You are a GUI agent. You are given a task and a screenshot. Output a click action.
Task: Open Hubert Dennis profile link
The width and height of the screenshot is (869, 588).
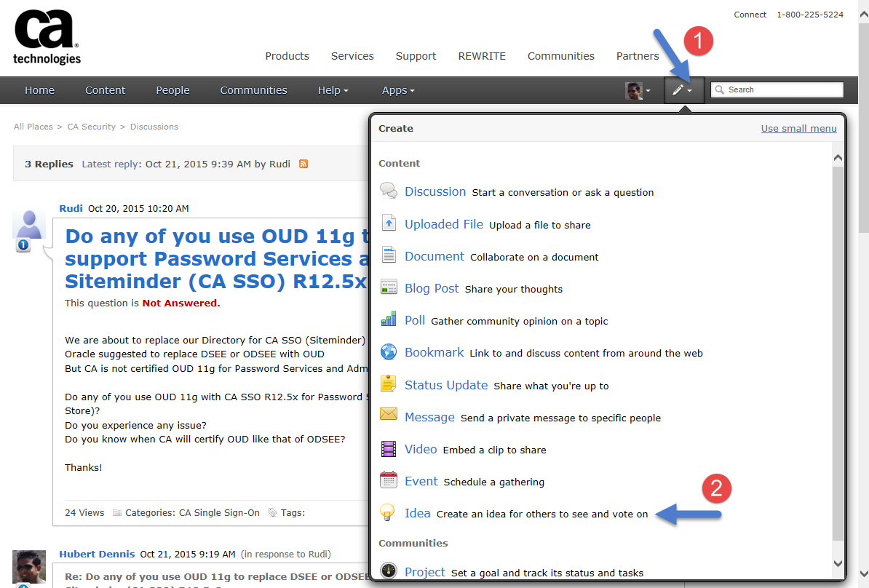click(97, 555)
